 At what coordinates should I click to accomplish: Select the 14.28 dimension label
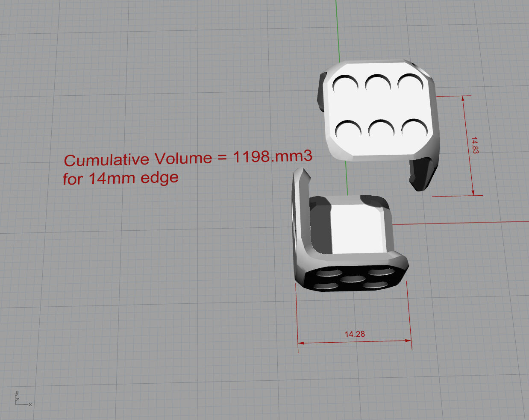click(355, 334)
